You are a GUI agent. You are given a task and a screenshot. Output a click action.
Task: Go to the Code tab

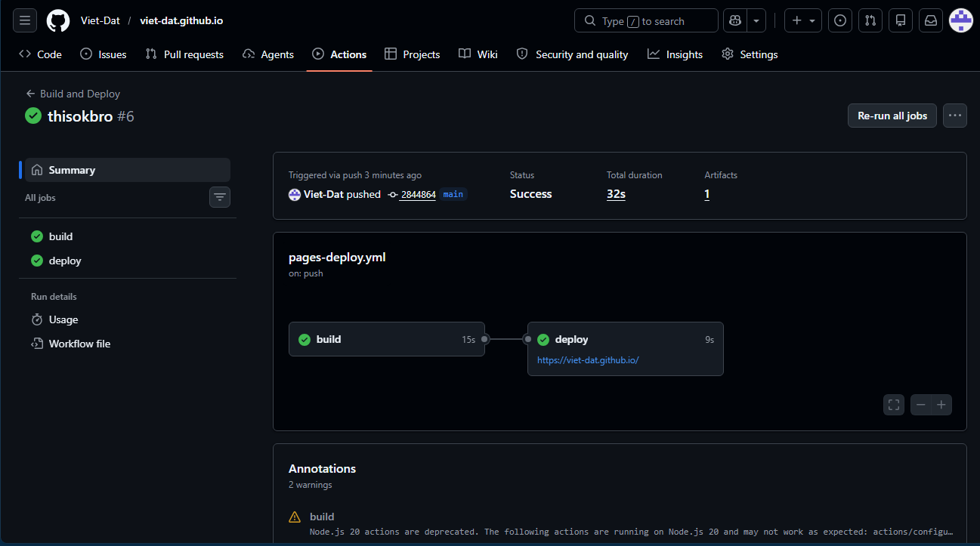[x=40, y=54]
